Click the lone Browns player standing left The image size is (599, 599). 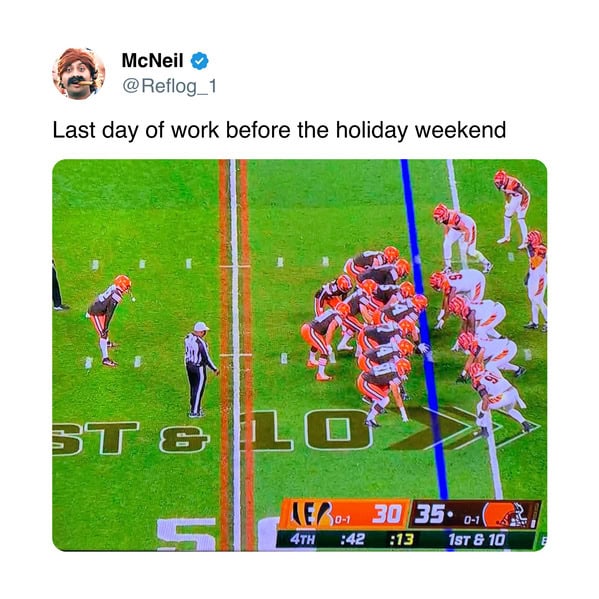tap(109, 320)
